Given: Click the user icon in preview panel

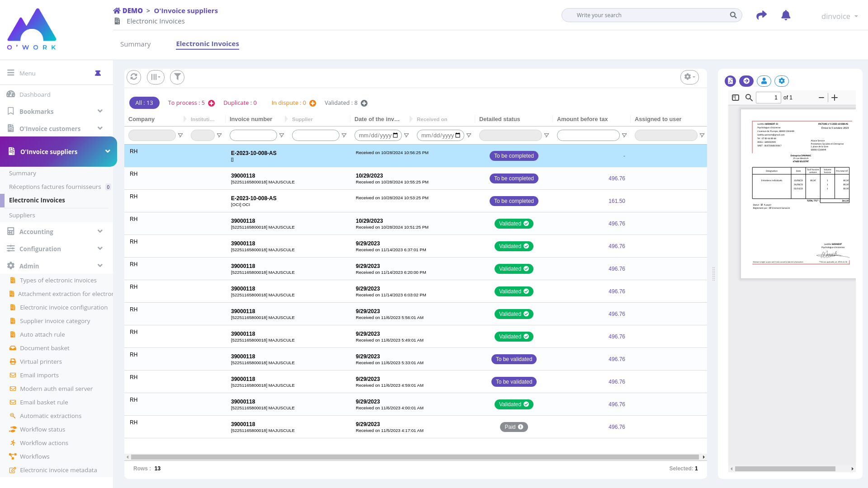Looking at the screenshot, I should pos(764,81).
